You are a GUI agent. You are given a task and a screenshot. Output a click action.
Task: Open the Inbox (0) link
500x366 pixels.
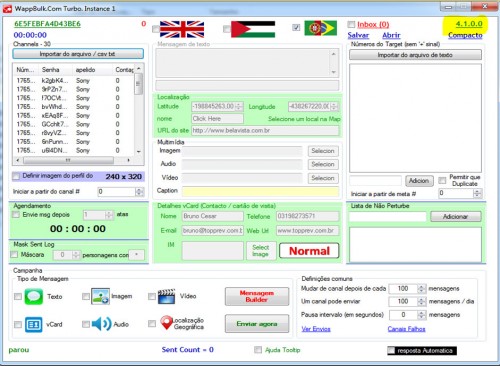[x=373, y=24]
